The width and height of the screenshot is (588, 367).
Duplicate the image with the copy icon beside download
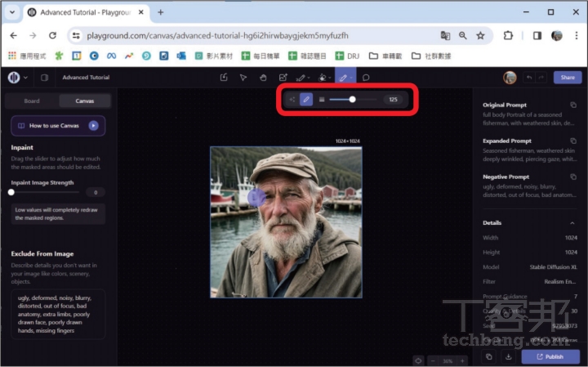click(x=488, y=356)
